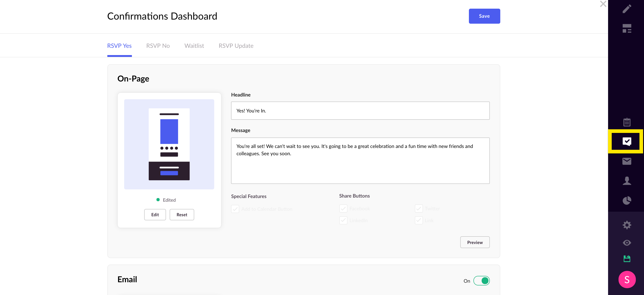
Task: Click the Email section heading
Action: [127, 279]
